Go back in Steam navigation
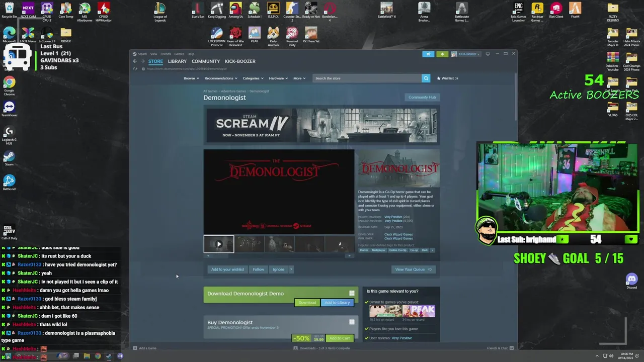The height and width of the screenshot is (362, 644). pos(135,61)
